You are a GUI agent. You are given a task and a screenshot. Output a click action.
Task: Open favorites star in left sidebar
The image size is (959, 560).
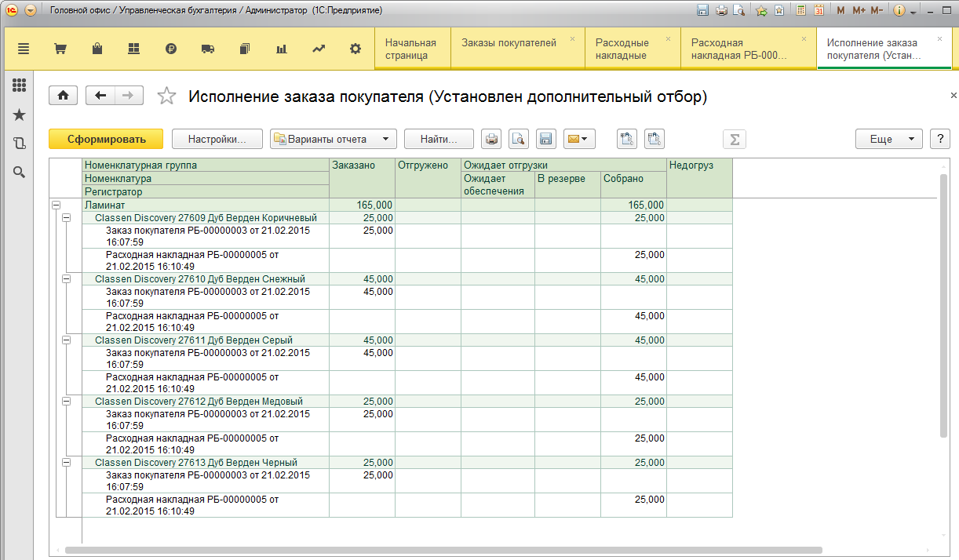click(x=20, y=115)
